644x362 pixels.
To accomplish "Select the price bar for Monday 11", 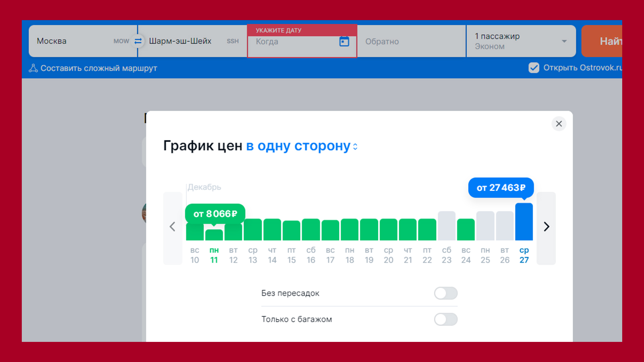I will (x=214, y=235).
